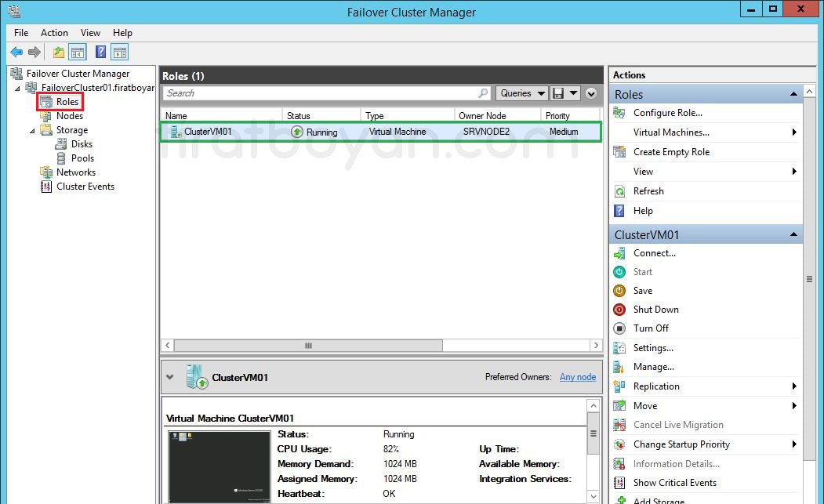Open the dropdown arrow next to save query
This screenshot has height=504, width=824.
(x=573, y=93)
